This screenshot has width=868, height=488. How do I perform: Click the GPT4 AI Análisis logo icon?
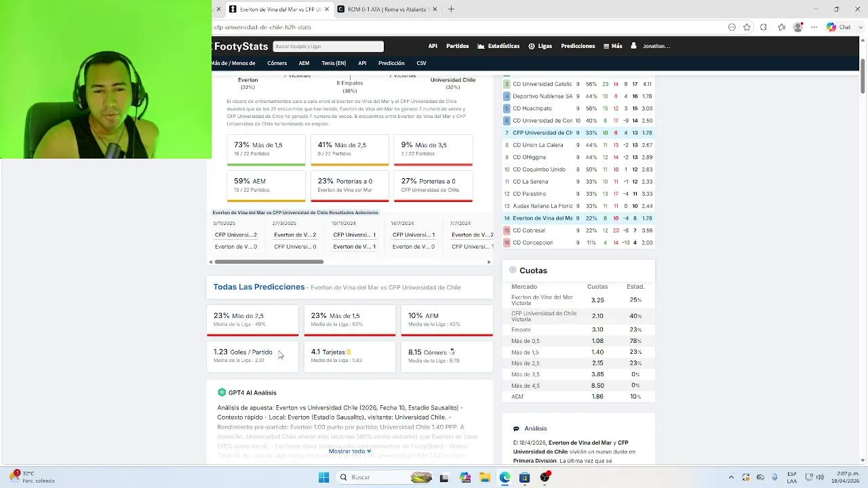tap(222, 392)
